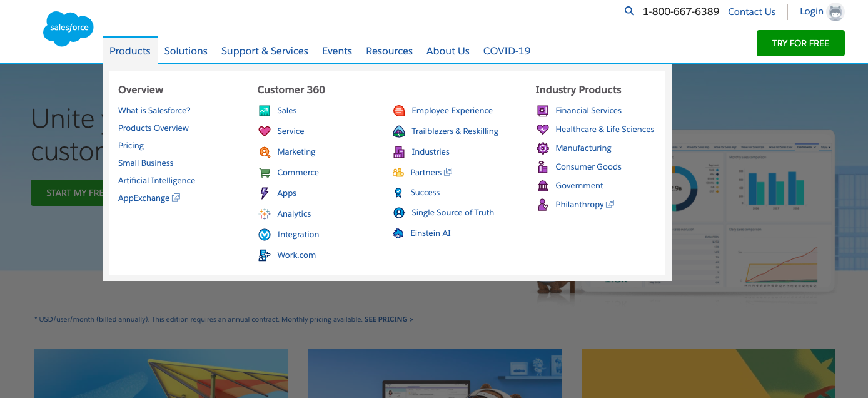Open the Support & Services menu
This screenshot has width=868, height=398.
(x=265, y=51)
